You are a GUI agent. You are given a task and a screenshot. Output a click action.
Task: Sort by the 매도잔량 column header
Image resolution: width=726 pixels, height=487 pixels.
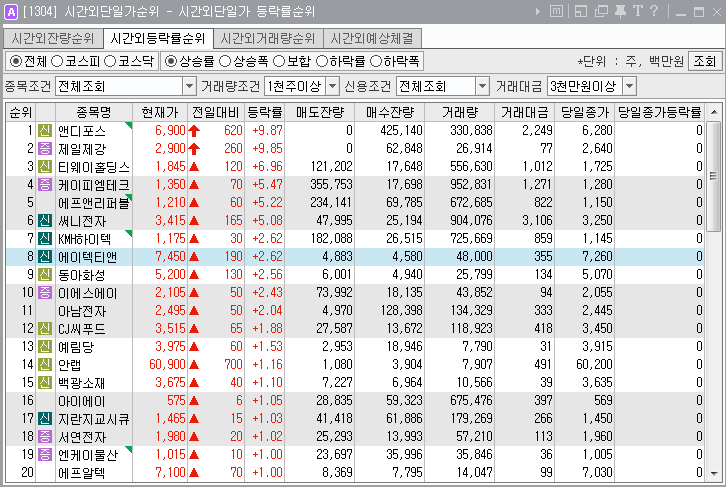[319, 112]
